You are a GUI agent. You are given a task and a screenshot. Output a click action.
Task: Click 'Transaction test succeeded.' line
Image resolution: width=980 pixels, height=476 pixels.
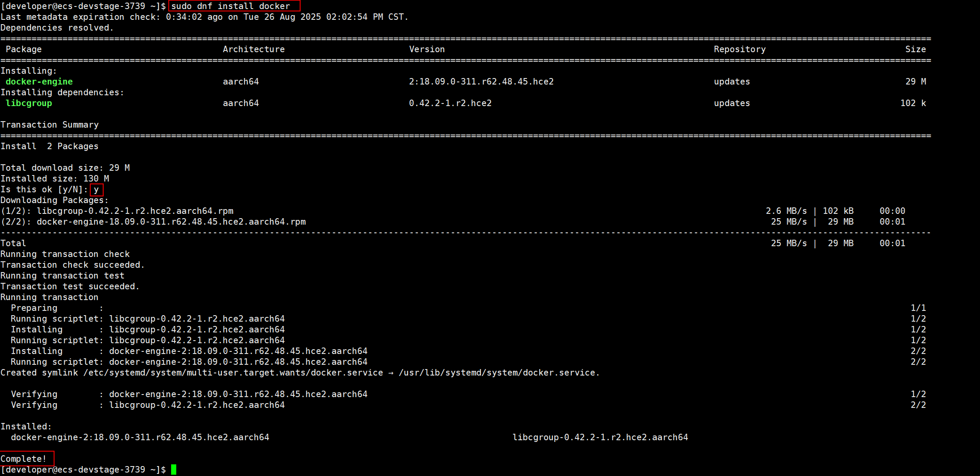70,286
